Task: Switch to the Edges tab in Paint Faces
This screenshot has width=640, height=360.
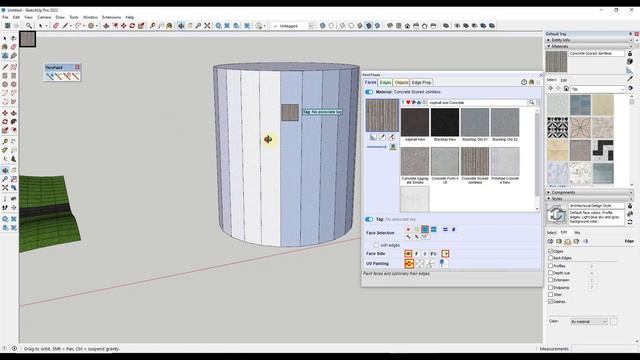Action: click(x=385, y=82)
